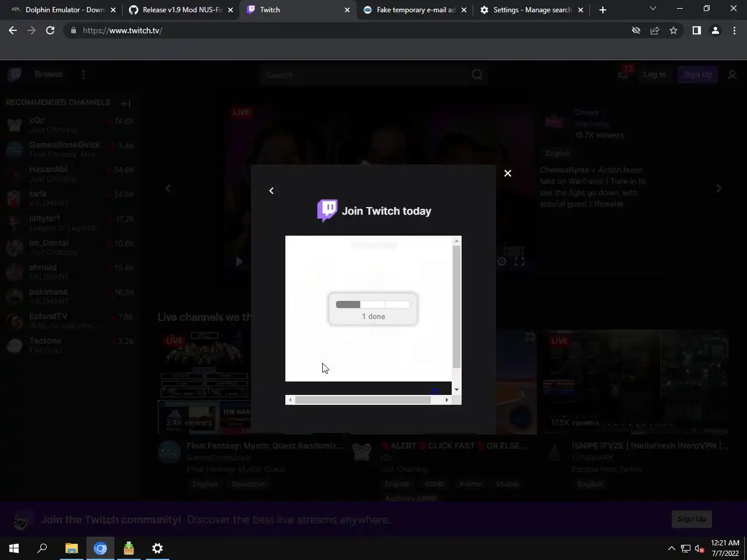Switch to the Settings - Manage search tab
747x560 pixels.
pos(531,10)
